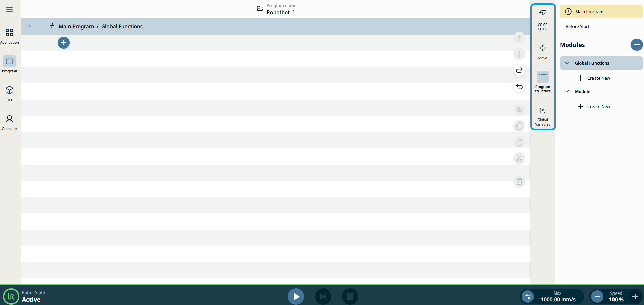Toggle the suppress eye icon
This screenshot has width=644, height=305.
[x=519, y=110]
